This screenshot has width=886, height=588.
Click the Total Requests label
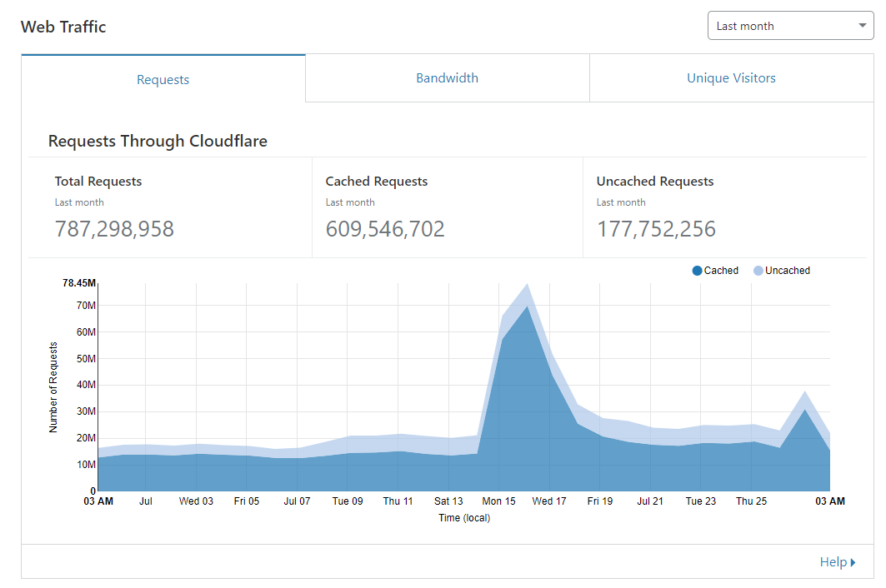[98, 182]
